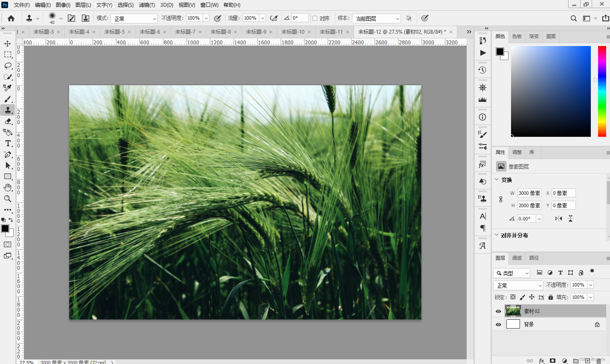Toggle lock image pixels

(x=522, y=297)
